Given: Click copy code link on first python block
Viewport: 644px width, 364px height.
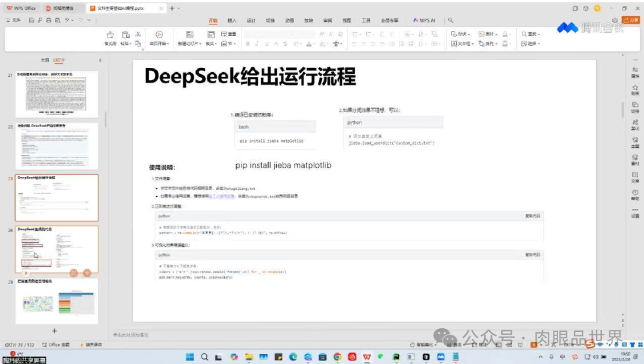Looking at the screenshot, I should tap(532, 215).
